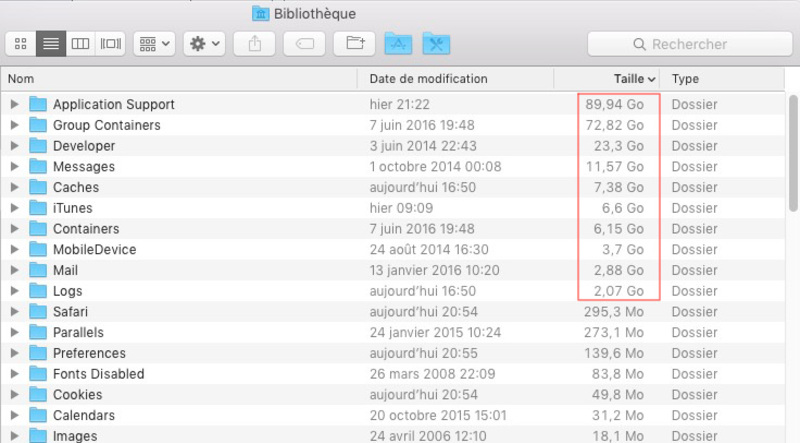The image size is (800, 443).
Task: Expand the Safari folder
Action: click(x=14, y=311)
